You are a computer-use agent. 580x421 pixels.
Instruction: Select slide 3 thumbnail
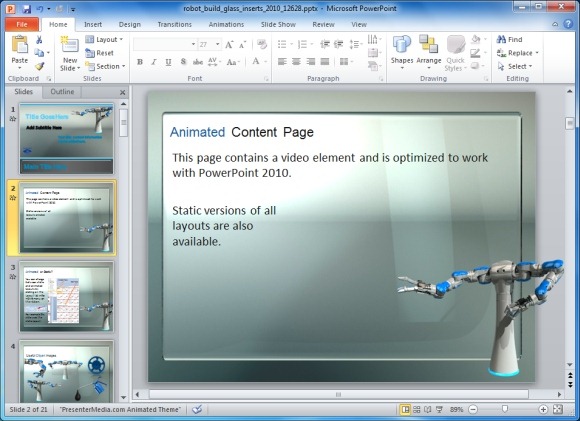(x=67, y=297)
